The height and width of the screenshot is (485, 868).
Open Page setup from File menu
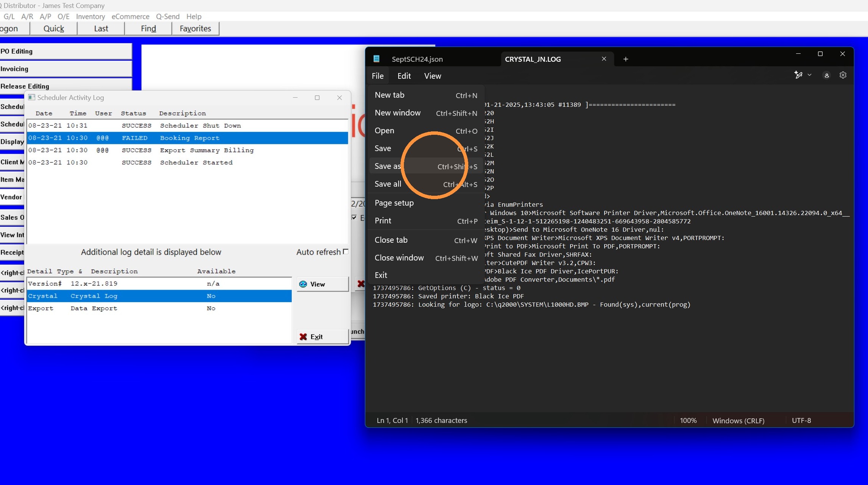point(426,203)
